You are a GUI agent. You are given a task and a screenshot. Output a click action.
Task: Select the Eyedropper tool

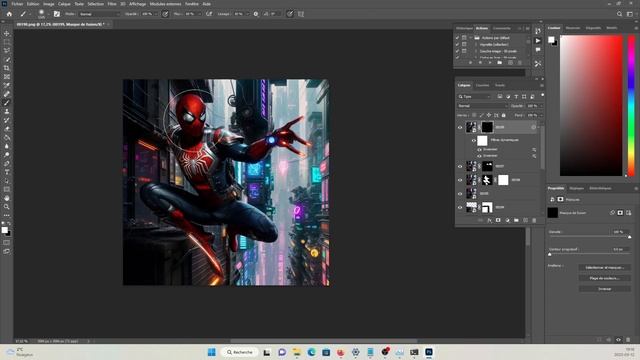pos(7,85)
